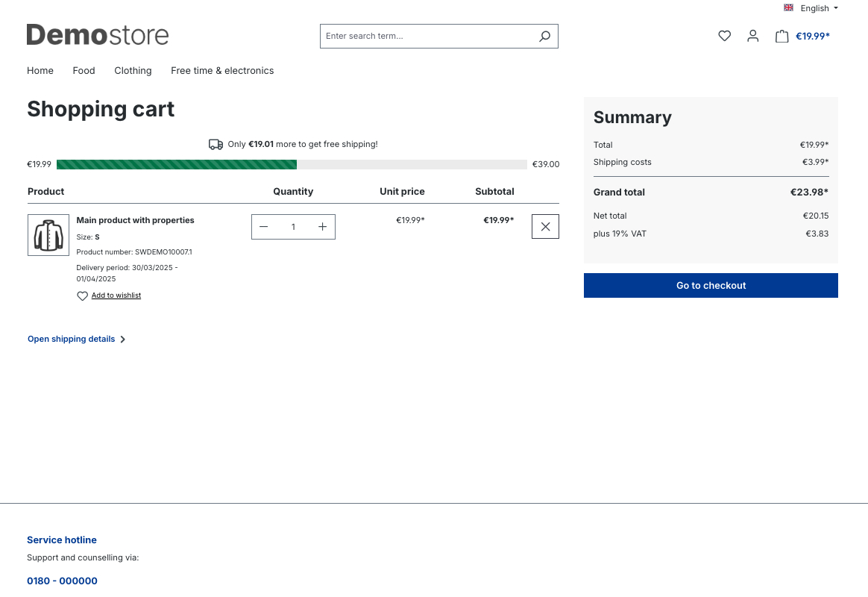Click the search magnifier icon

click(x=544, y=36)
